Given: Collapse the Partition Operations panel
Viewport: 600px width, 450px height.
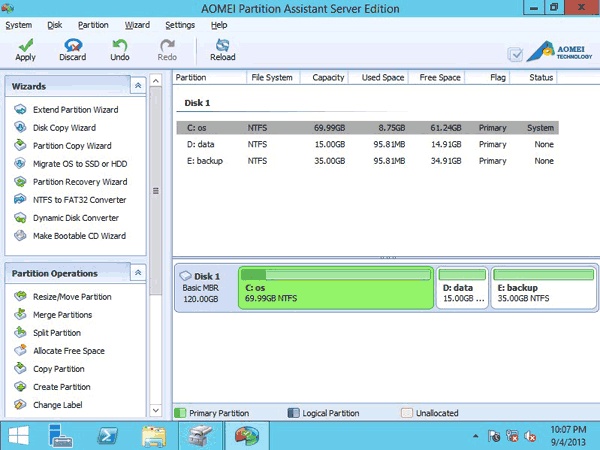Looking at the screenshot, I should (x=138, y=273).
